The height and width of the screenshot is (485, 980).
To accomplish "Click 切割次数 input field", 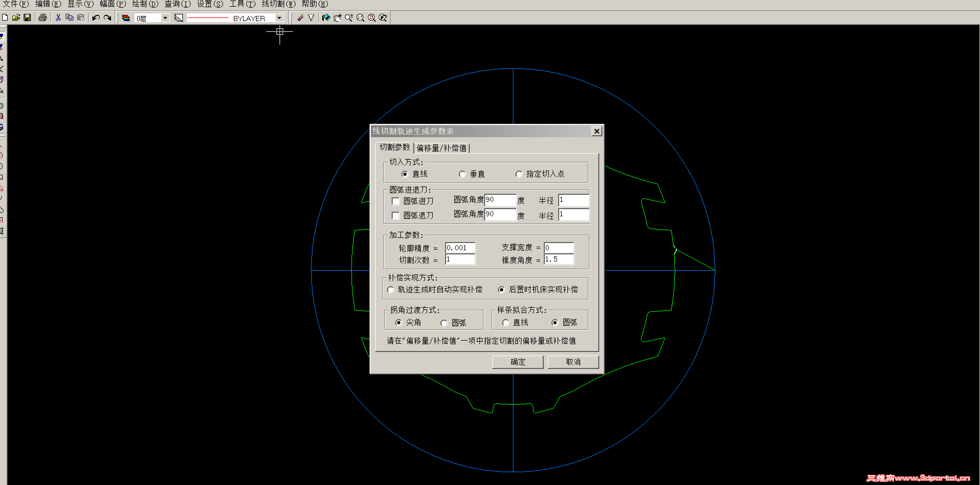I will pos(460,259).
